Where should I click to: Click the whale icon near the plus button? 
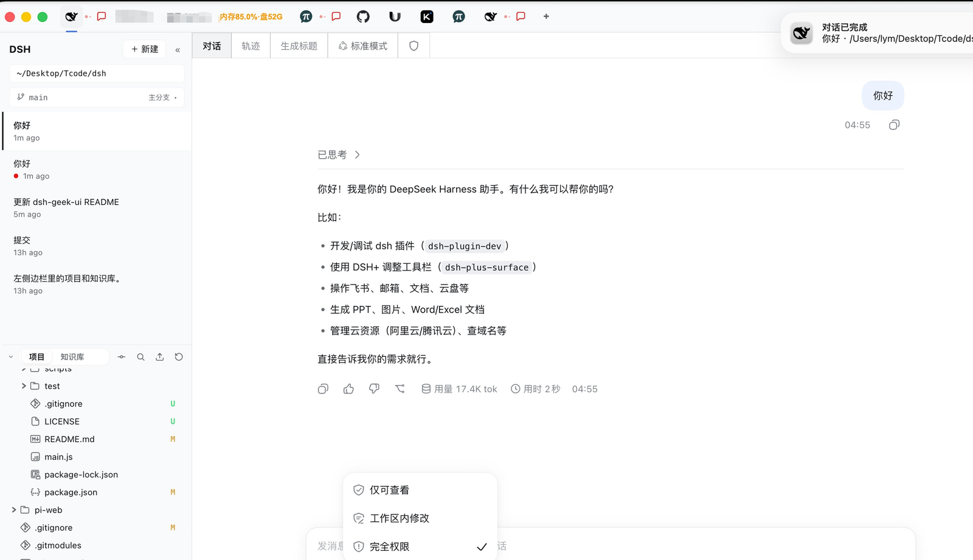click(490, 16)
